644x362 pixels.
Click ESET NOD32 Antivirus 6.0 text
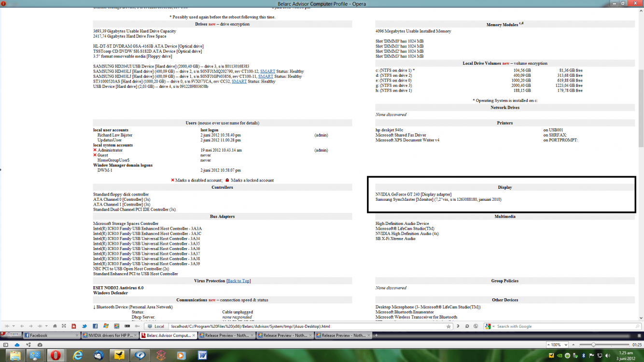(x=118, y=288)
